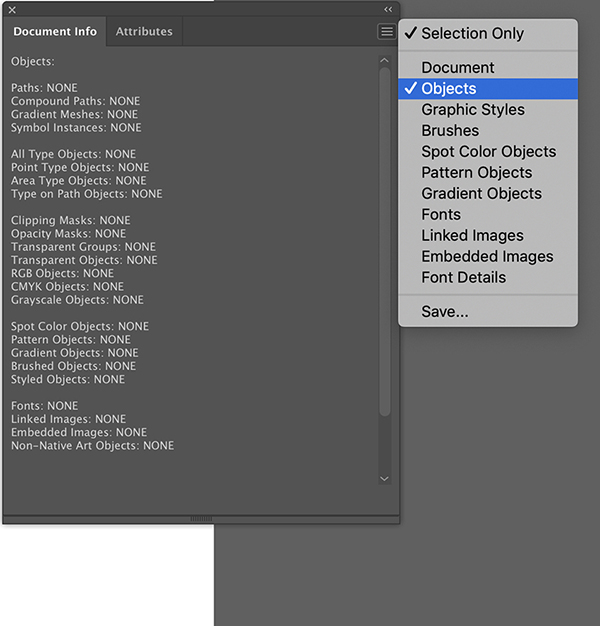
Task: Click Save... to export document info
Action: [445, 312]
